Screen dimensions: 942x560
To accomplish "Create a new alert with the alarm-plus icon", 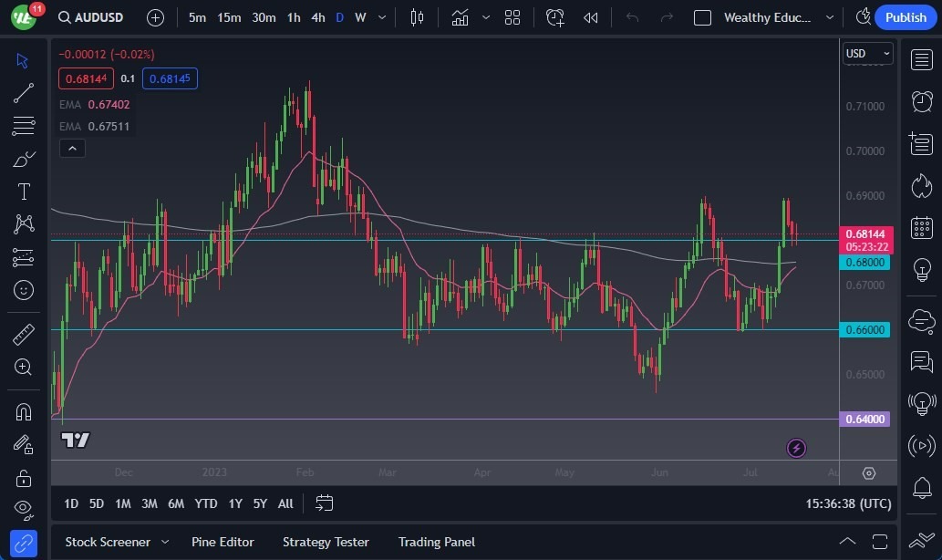I will 555,16.
